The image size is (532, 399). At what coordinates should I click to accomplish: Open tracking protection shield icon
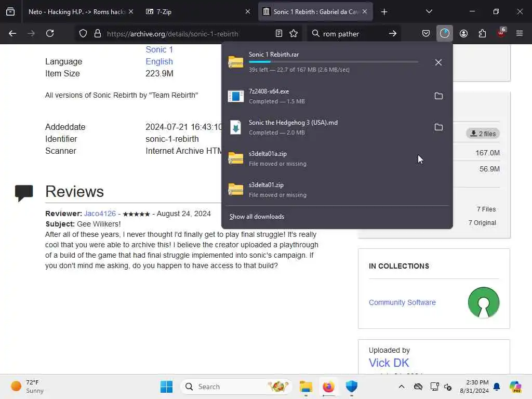tap(83, 34)
